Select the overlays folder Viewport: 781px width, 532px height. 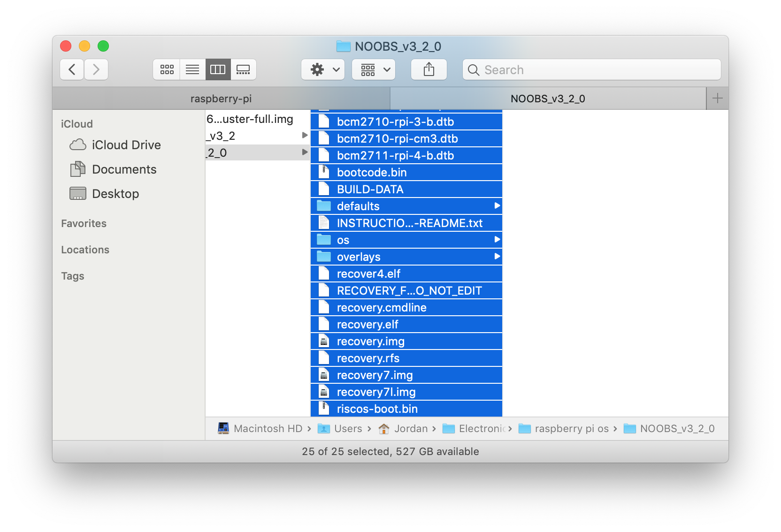[406, 257]
